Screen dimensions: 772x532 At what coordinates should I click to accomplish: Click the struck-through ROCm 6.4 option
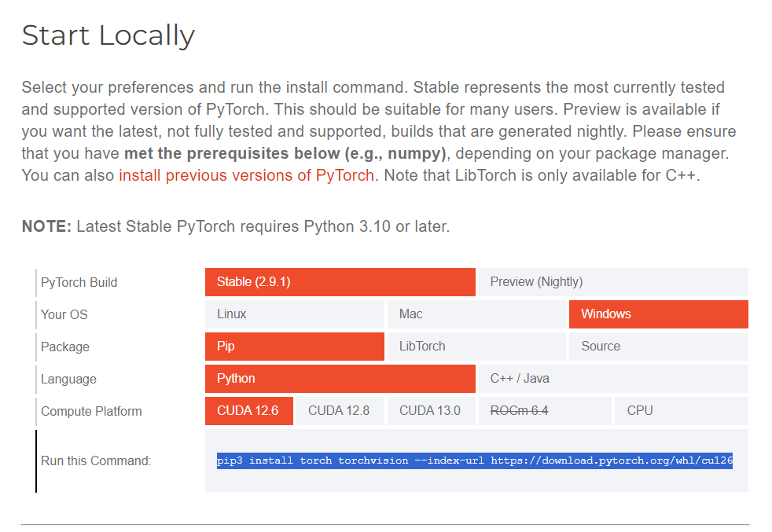(520, 411)
